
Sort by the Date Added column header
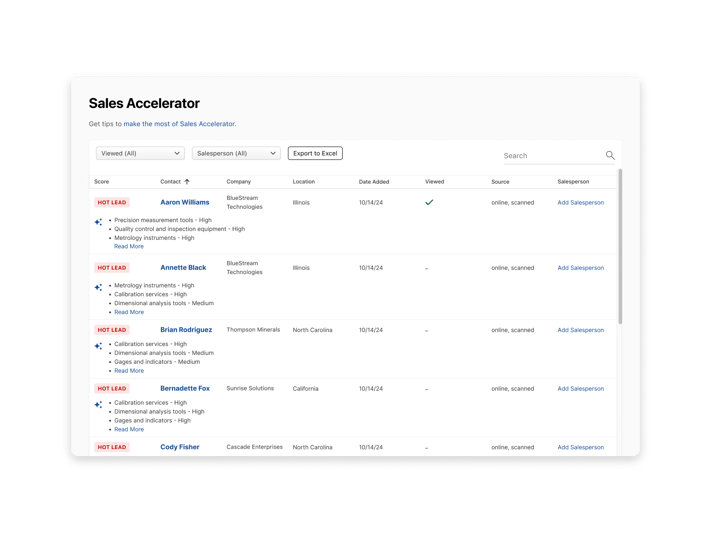374,182
